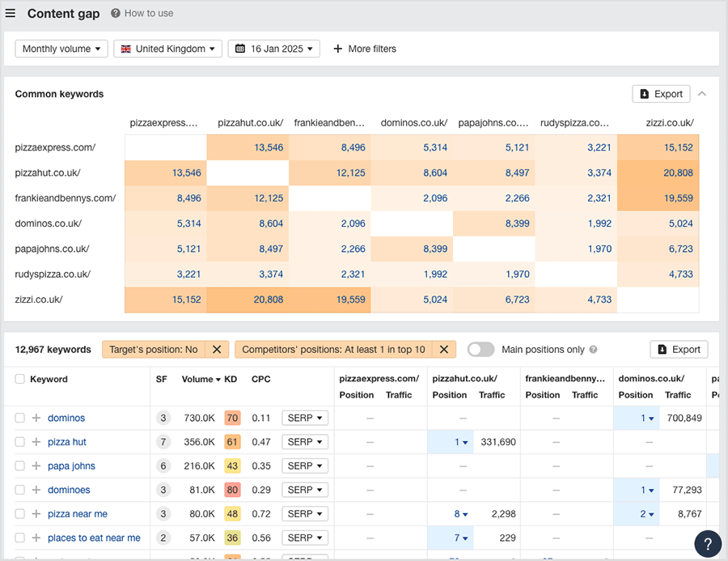The image size is (728, 561).
Task: Click Position header under pizzahut.co.uk/
Action: (450, 395)
